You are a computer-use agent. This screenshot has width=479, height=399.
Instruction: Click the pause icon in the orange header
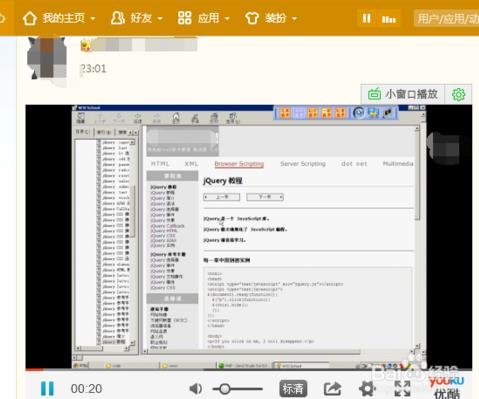tap(367, 18)
